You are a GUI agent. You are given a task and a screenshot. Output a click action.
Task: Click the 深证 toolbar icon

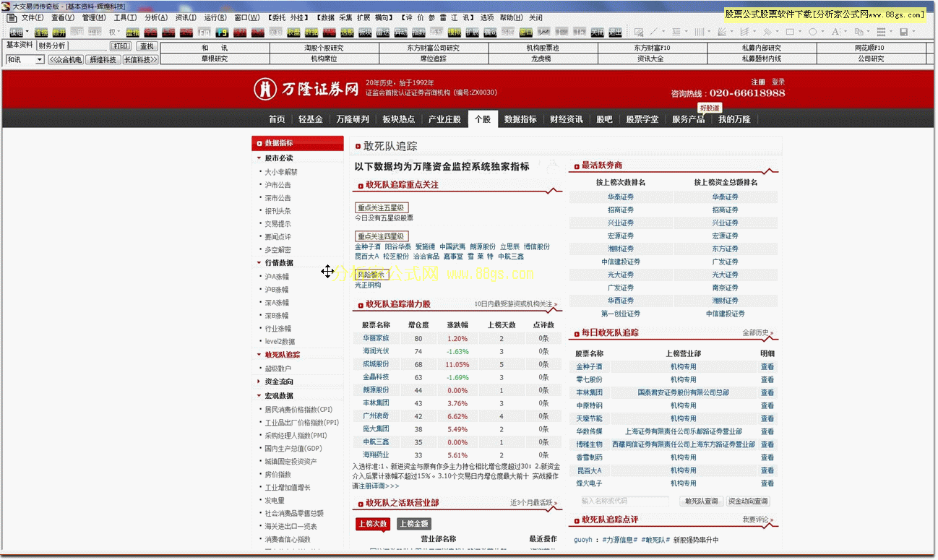pyautogui.click(x=186, y=33)
